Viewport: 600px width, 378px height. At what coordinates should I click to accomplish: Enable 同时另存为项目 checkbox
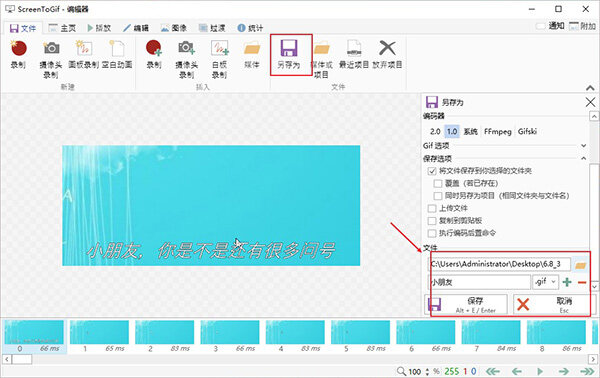point(438,196)
